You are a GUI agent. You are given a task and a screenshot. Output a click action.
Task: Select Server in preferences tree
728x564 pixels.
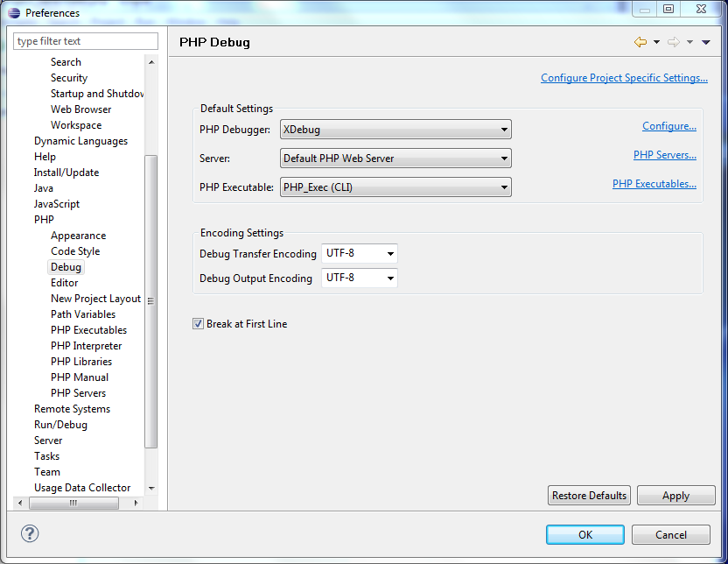pos(48,441)
